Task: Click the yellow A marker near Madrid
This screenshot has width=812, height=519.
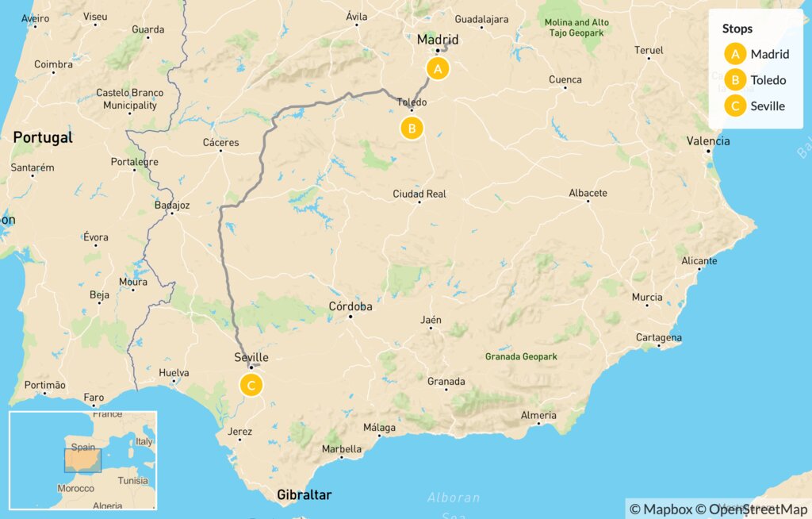Action: click(x=438, y=68)
